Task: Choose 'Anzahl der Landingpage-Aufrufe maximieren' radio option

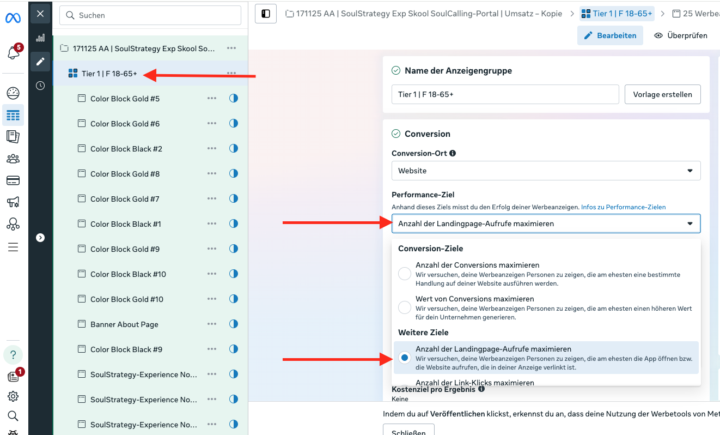Action: point(404,355)
